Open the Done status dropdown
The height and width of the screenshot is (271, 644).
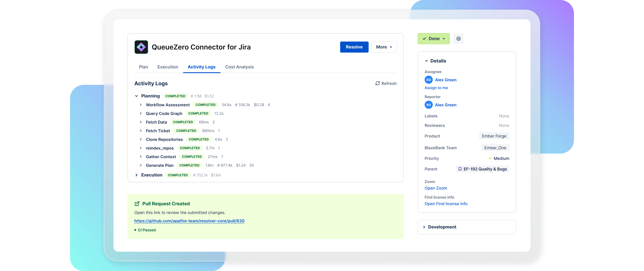pos(433,39)
